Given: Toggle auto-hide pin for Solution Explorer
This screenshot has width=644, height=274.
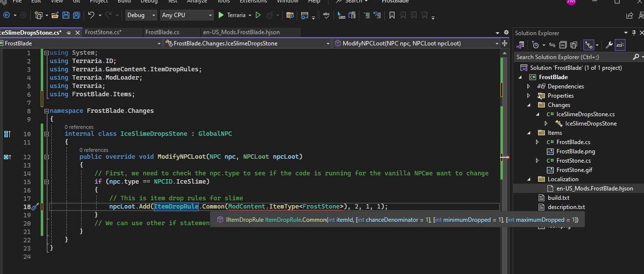Looking at the screenshot, I should click(x=634, y=33).
